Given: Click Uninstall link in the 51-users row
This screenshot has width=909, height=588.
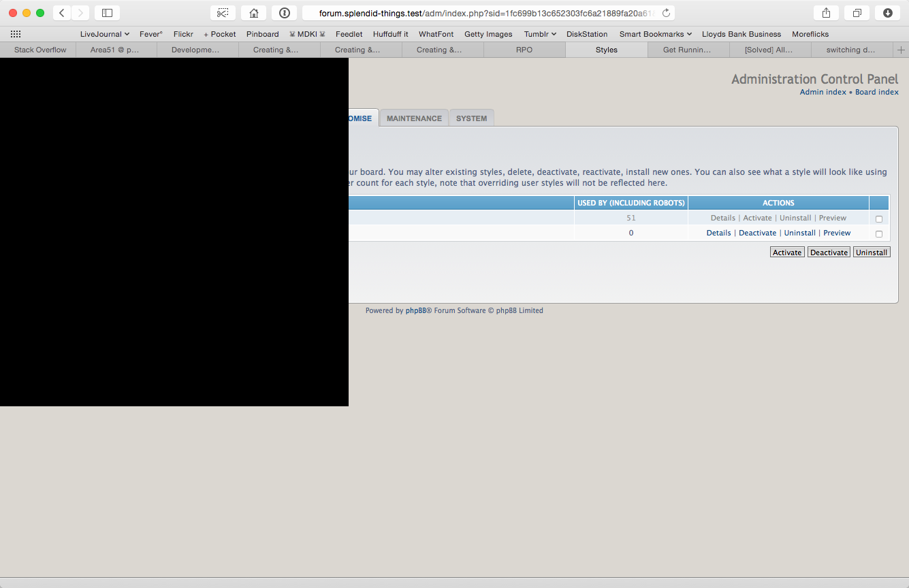Looking at the screenshot, I should 795,218.
